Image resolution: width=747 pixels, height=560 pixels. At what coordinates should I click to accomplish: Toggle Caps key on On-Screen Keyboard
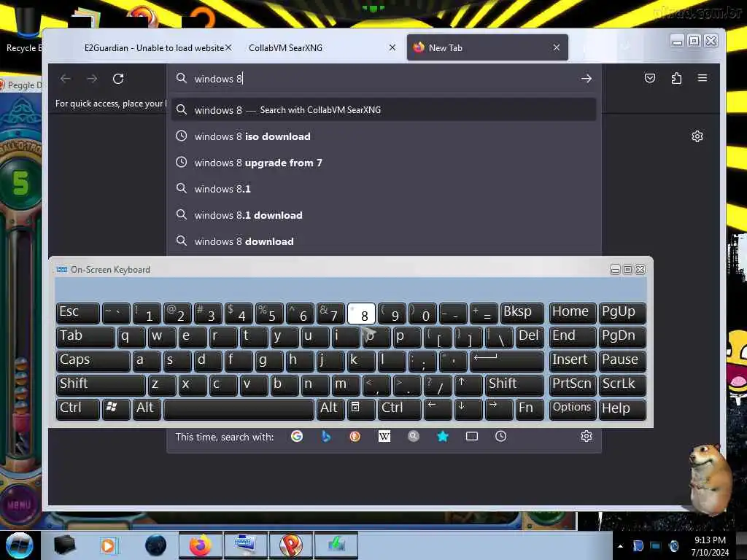point(93,361)
